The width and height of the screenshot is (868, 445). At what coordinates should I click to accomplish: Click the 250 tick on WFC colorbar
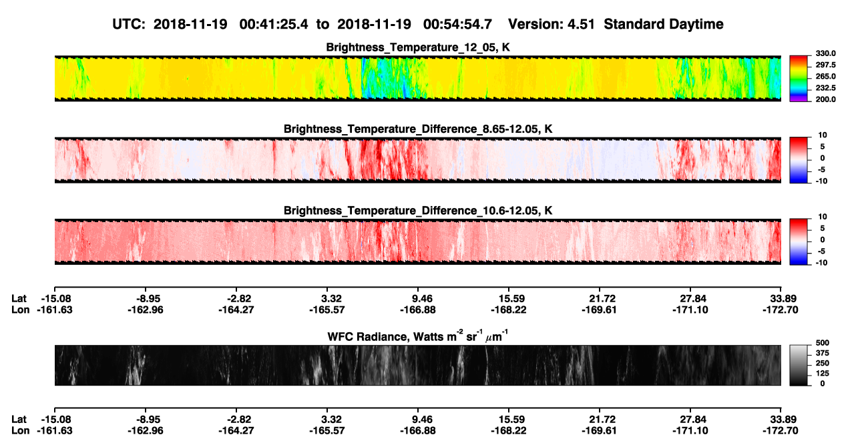click(822, 363)
